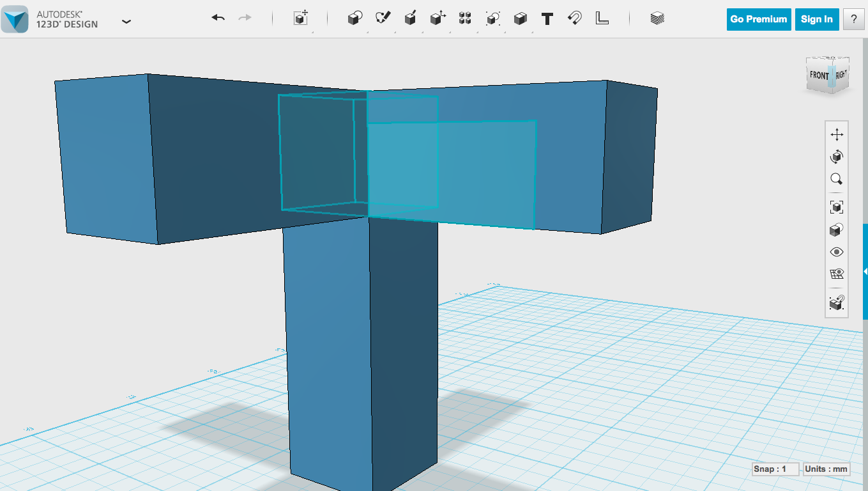Toggle object snapping in navigation bar

837,302
